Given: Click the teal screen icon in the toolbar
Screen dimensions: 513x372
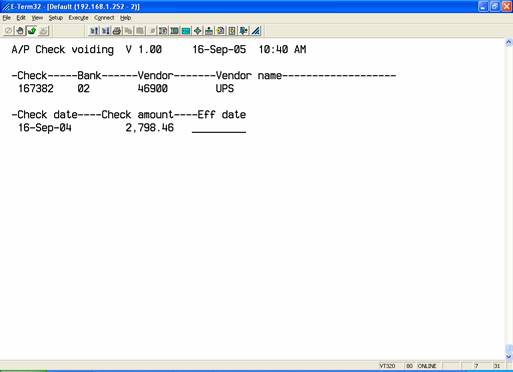Looking at the screenshot, I should 186,31.
